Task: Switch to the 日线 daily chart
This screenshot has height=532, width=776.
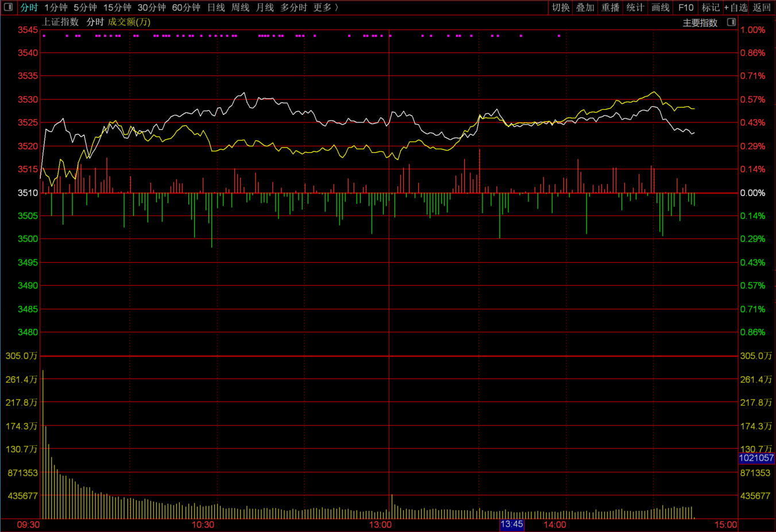Action: click(216, 7)
